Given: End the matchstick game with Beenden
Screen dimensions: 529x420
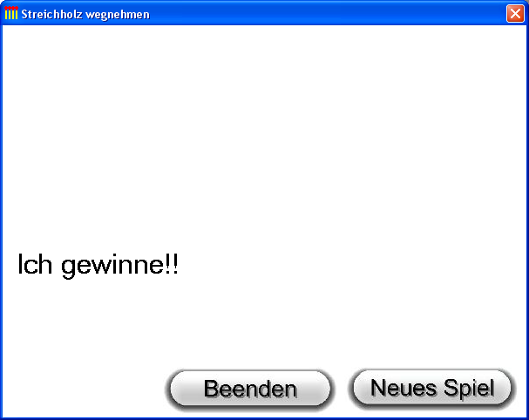Looking at the screenshot, I should point(250,389).
